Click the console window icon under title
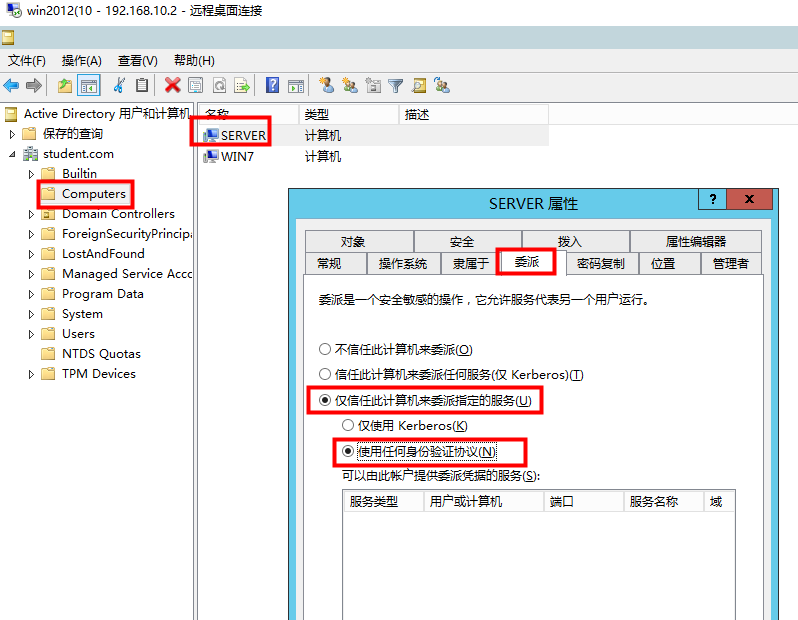 [8, 38]
